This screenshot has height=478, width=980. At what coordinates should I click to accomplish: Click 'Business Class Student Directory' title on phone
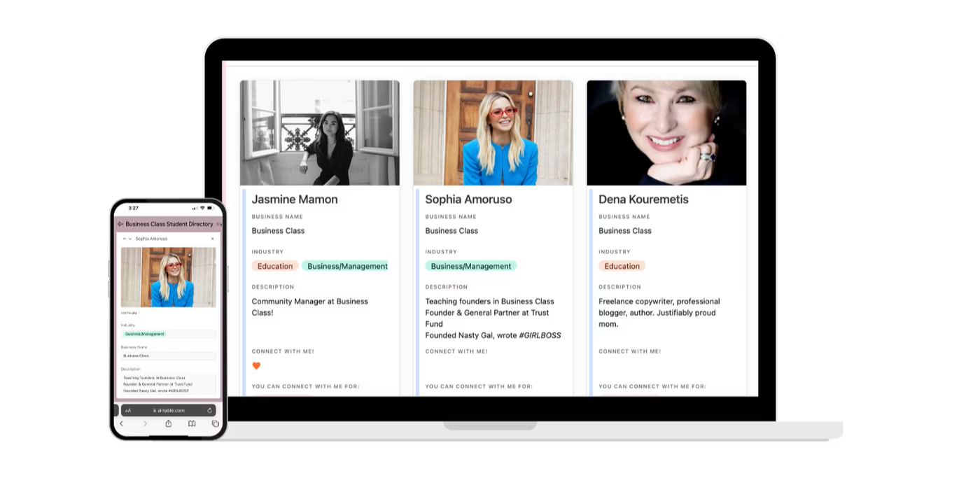(x=169, y=224)
